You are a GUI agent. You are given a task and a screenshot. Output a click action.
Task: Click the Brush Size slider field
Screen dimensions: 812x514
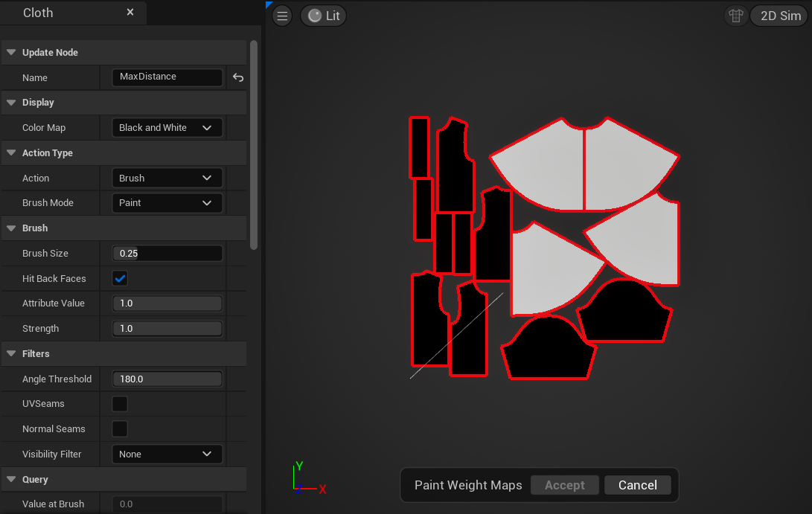(167, 254)
